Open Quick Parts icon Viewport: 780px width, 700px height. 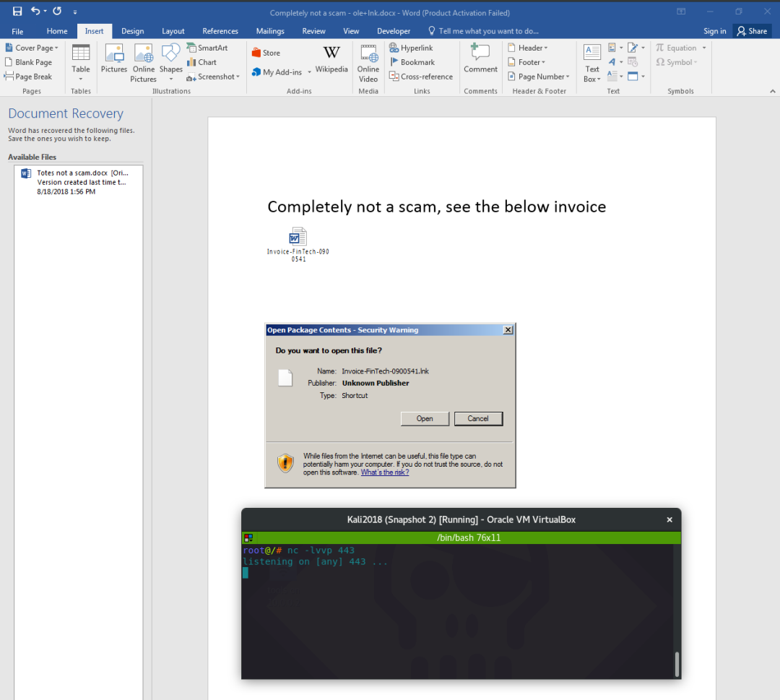point(615,48)
